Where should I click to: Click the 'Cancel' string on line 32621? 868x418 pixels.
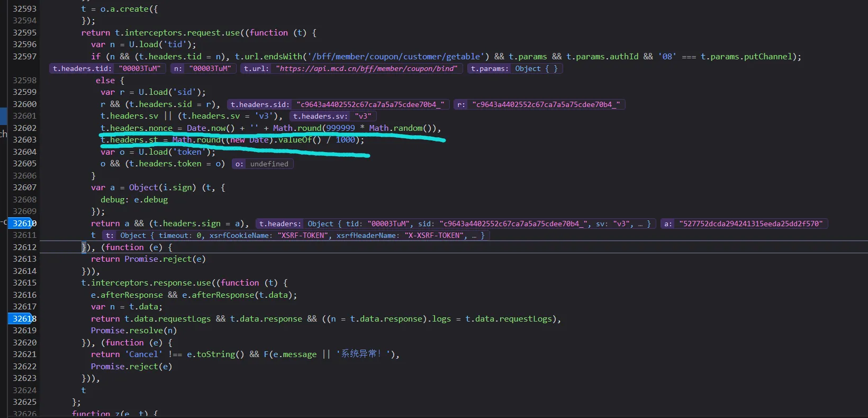(143, 354)
